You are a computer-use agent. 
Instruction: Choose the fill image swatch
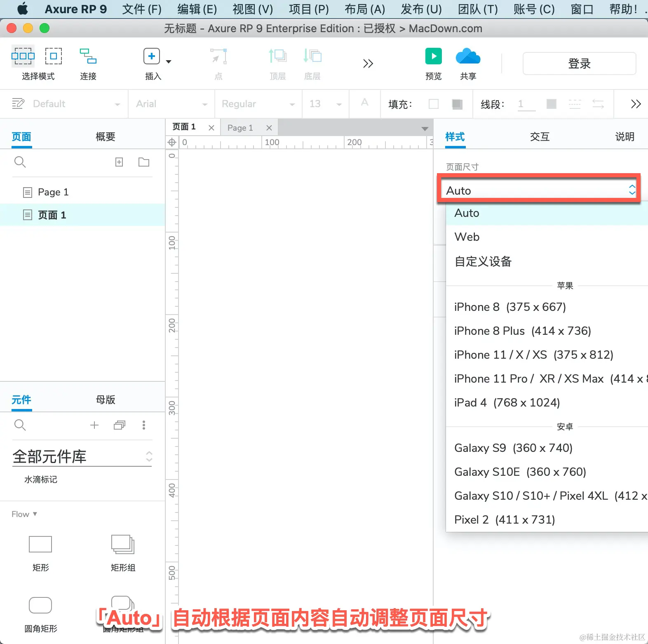(x=457, y=104)
